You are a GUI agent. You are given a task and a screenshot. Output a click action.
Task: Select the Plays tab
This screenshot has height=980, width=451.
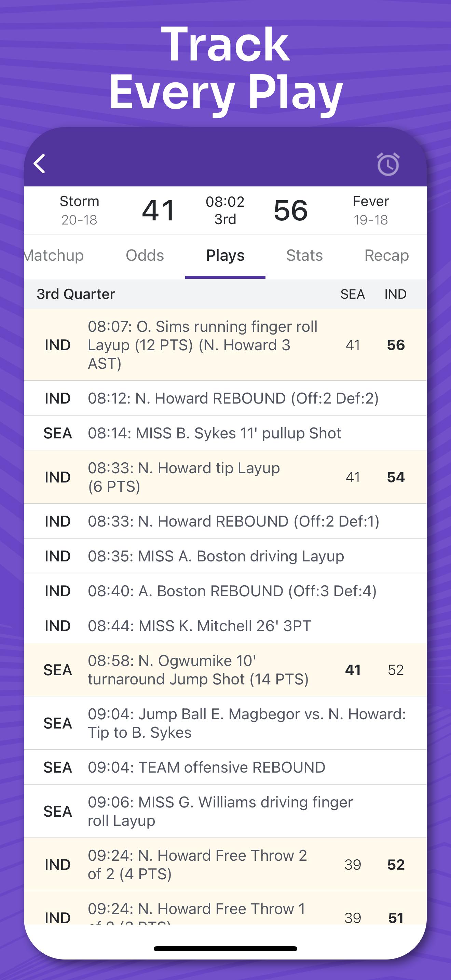point(225,256)
